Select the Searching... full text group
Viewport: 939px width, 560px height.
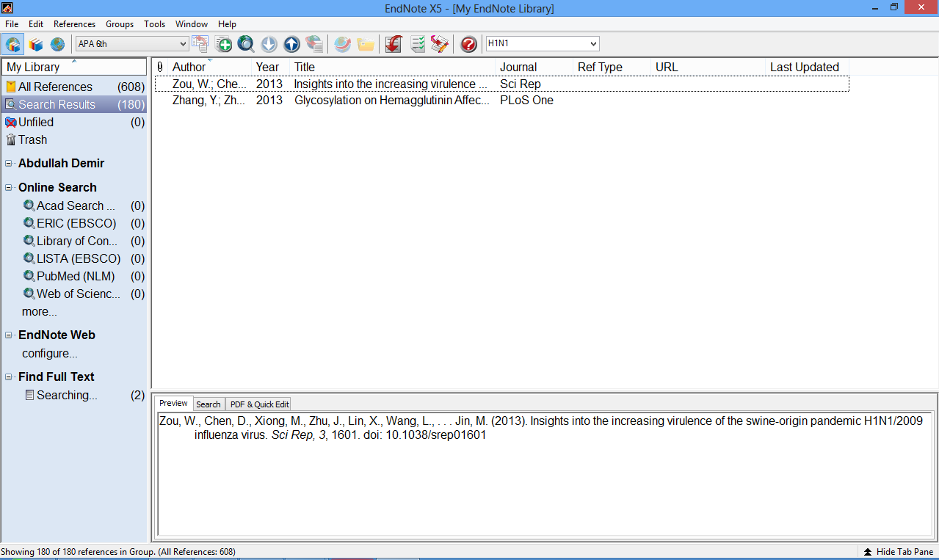84,395
